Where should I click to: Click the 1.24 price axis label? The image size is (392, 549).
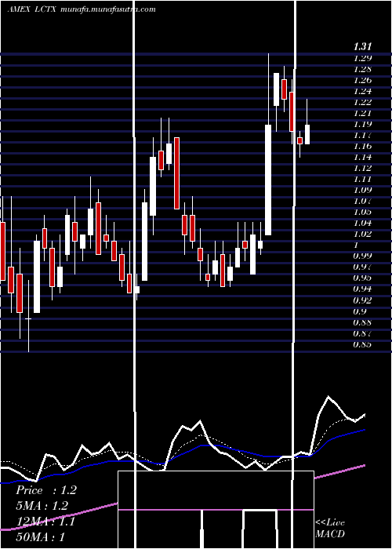pos(362,91)
